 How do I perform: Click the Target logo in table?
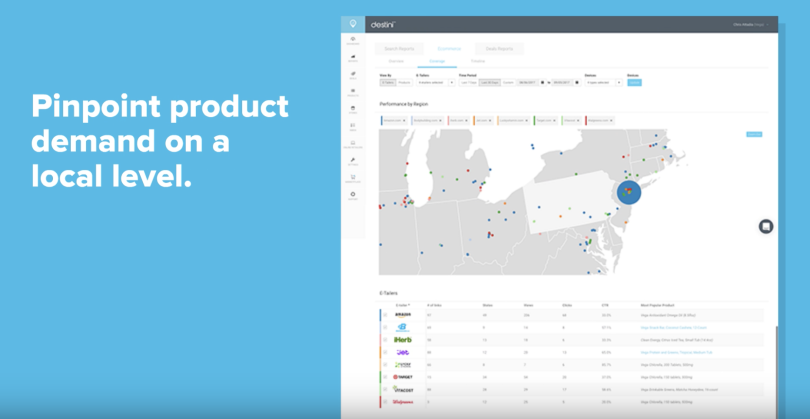point(403,377)
